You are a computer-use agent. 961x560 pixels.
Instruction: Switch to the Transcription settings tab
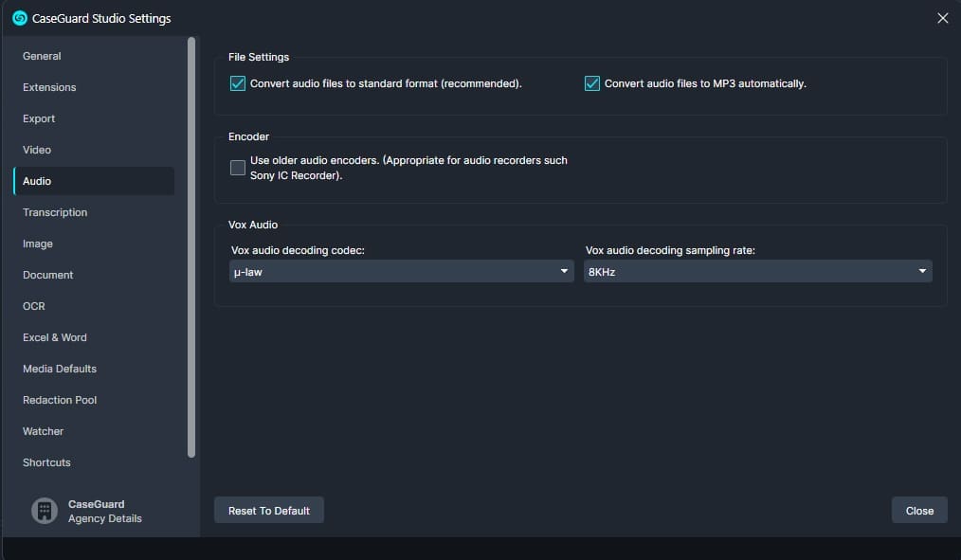click(x=55, y=212)
